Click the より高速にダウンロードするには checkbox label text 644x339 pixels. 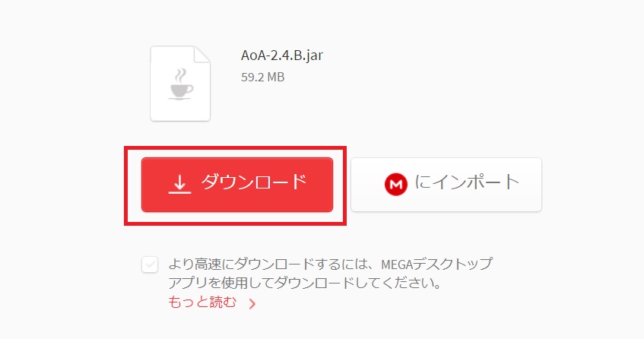coord(330,264)
